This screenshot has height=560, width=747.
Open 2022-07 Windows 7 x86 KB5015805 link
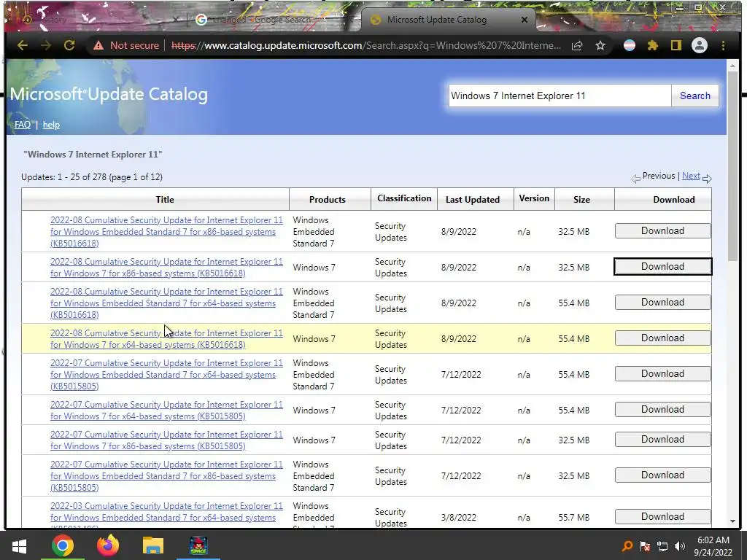point(166,440)
